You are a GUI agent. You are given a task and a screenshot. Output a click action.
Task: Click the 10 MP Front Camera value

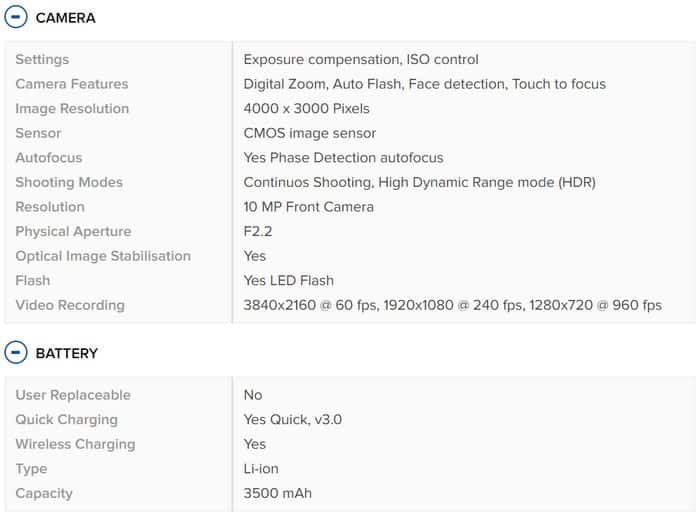[309, 207]
